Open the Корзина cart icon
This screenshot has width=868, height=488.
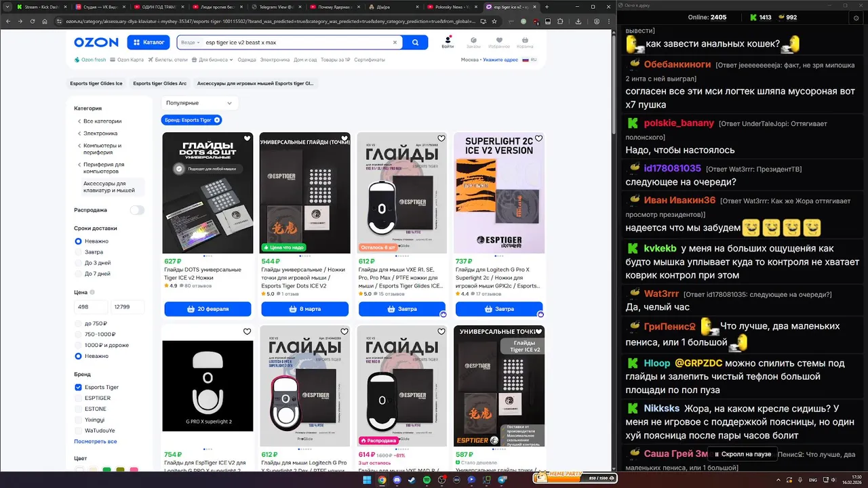tap(525, 42)
